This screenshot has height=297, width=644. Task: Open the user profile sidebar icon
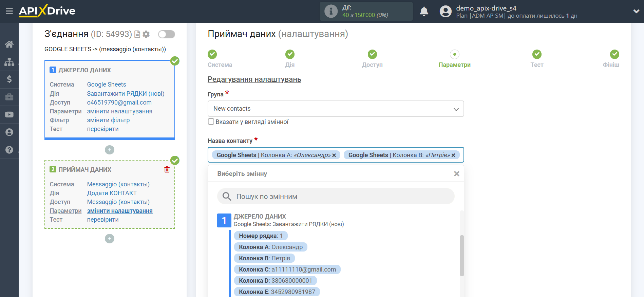(x=9, y=132)
